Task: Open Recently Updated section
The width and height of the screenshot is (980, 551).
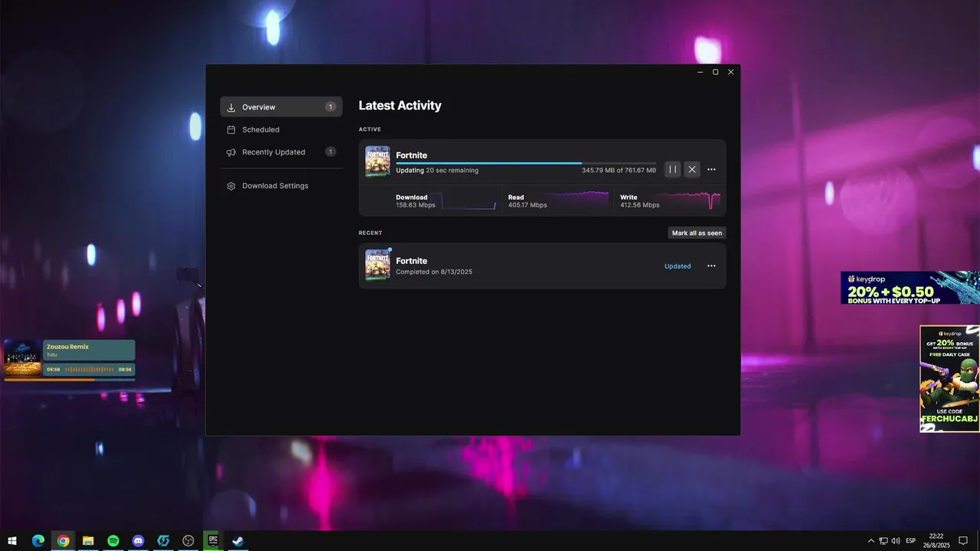Action: [x=281, y=152]
